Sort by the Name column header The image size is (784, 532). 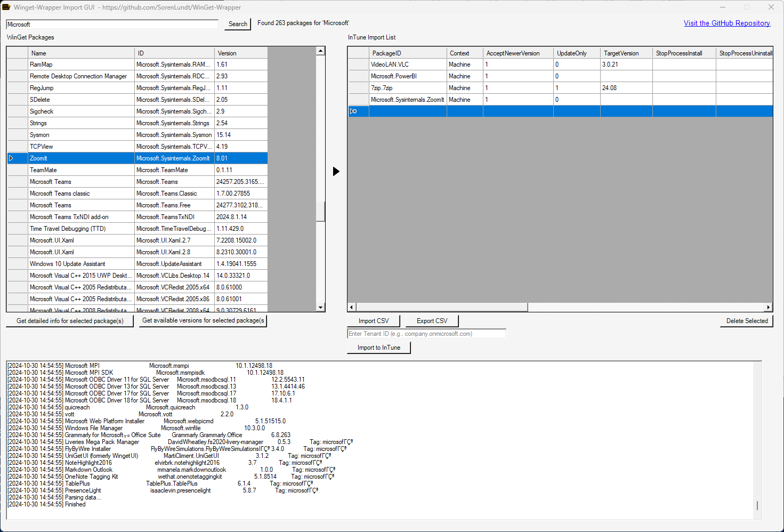tap(81, 53)
